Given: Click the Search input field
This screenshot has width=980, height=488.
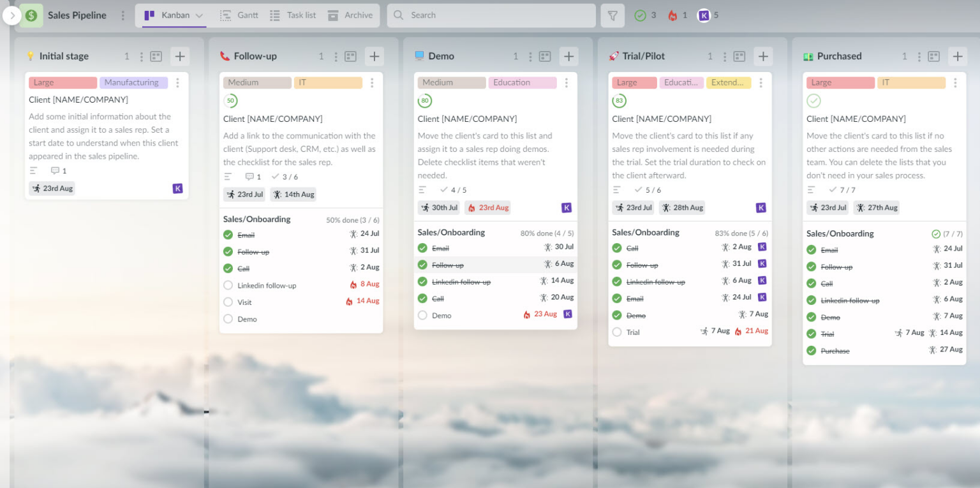Looking at the screenshot, I should pyautogui.click(x=491, y=15).
